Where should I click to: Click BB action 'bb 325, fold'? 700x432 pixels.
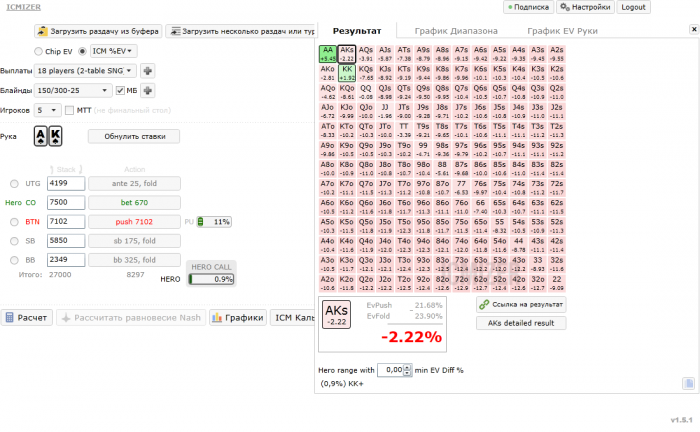(x=134, y=260)
